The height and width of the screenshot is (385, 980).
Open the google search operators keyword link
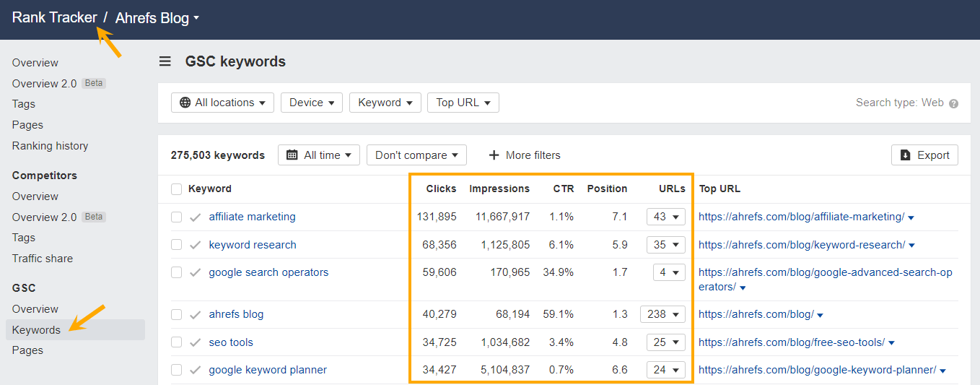268,272
